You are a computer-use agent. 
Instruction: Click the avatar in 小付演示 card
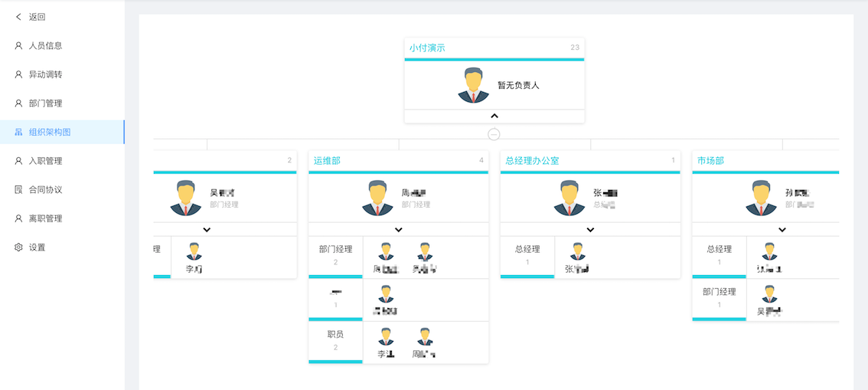click(473, 85)
